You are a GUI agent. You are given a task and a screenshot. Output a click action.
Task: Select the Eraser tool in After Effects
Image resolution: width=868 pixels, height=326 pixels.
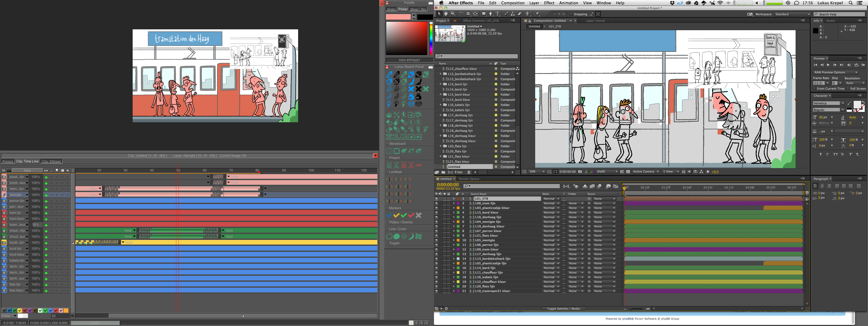[520, 14]
